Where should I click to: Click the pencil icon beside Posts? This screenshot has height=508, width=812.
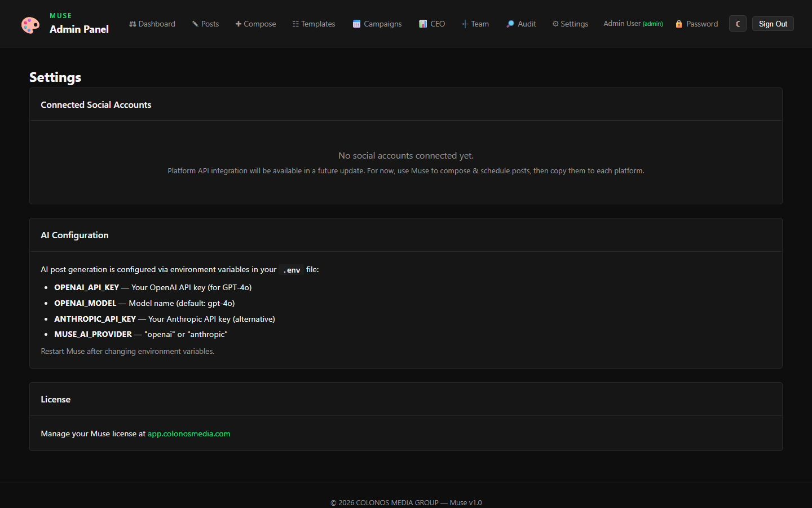tap(195, 24)
